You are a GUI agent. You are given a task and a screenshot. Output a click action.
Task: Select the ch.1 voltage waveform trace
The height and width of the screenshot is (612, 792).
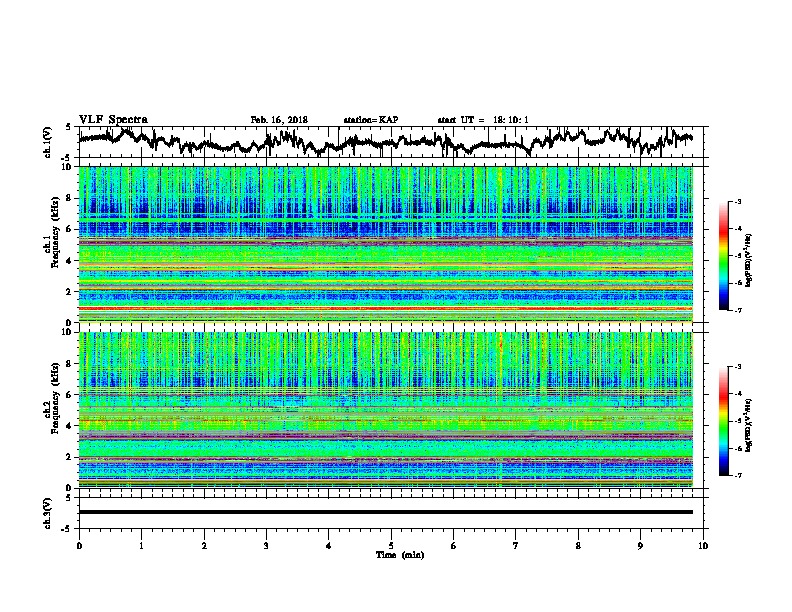pyautogui.click(x=385, y=142)
